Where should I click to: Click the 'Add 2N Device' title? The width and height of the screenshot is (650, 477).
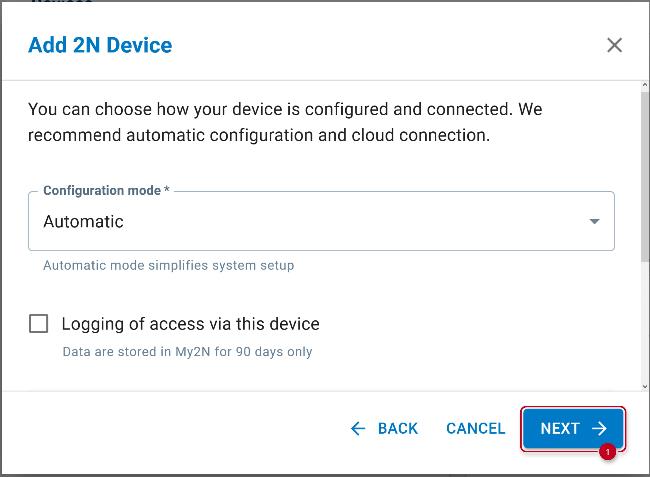pyautogui.click(x=100, y=45)
